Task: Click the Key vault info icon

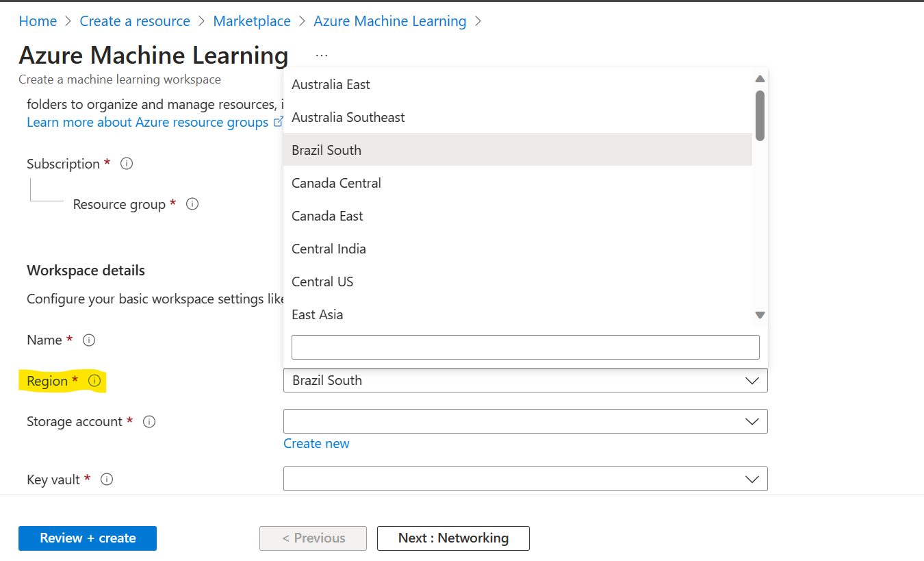Action: click(107, 479)
